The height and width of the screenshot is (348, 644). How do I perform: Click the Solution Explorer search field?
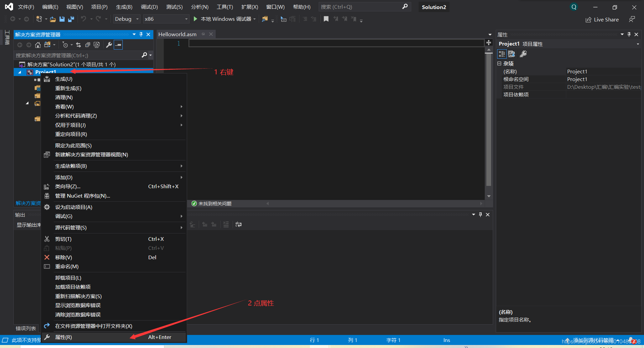click(78, 55)
